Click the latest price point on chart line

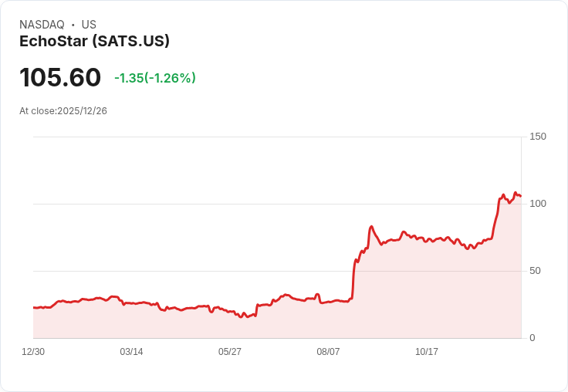point(521,196)
